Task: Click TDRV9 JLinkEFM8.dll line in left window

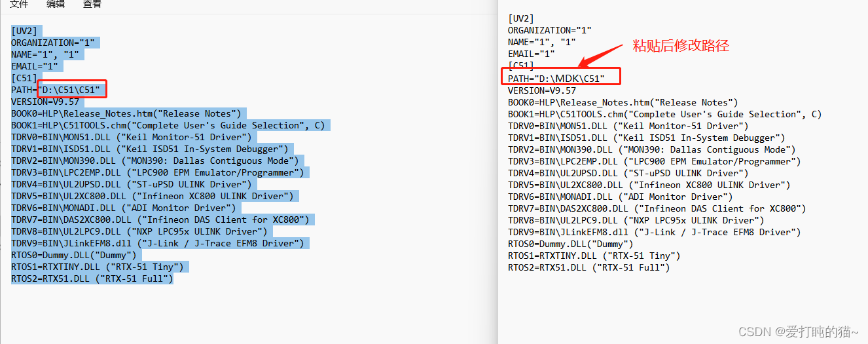Action: tap(157, 243)
